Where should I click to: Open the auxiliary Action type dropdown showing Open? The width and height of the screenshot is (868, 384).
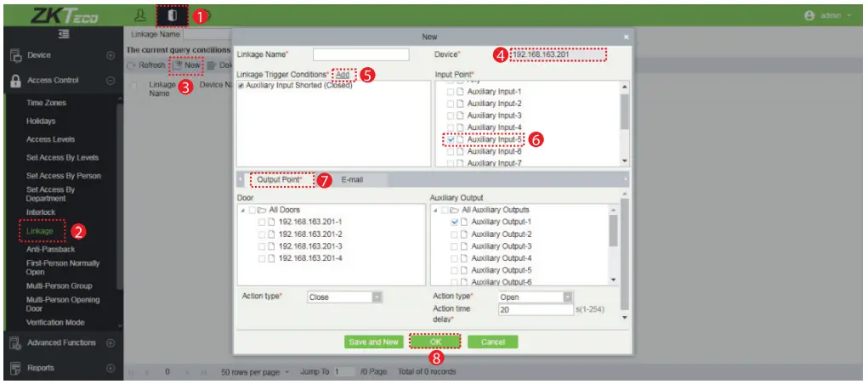(x=536, y=297)
